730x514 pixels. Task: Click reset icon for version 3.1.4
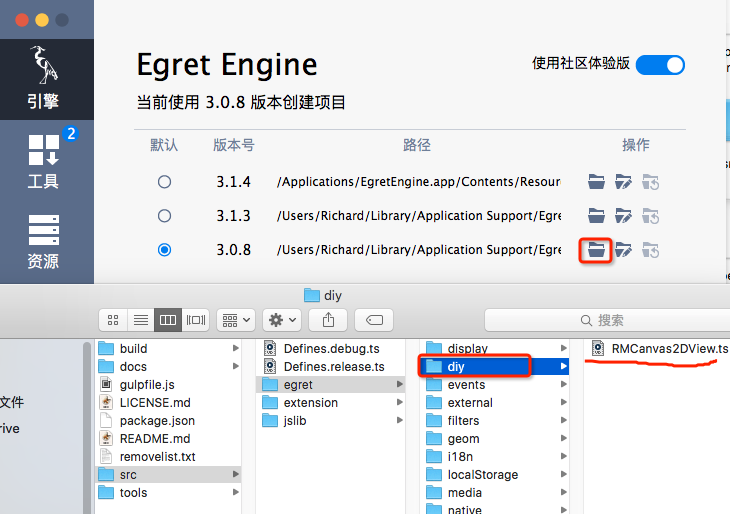tap(650, 182)
